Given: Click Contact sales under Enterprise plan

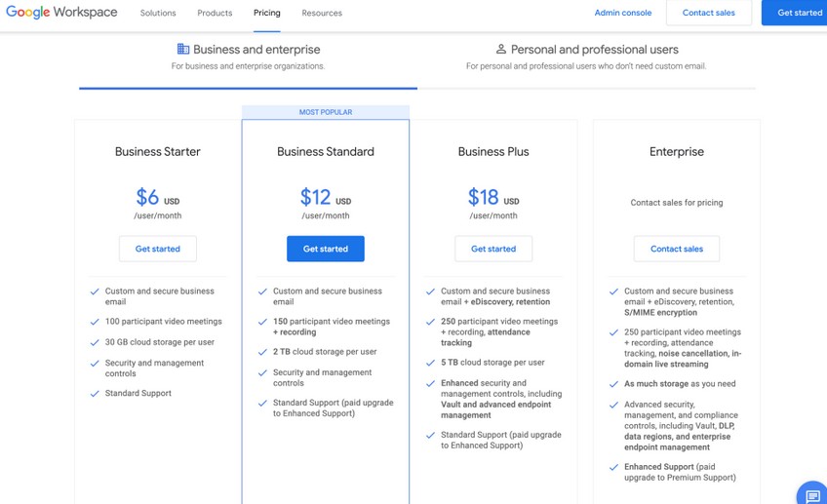Looking at the screenshot, I should (677, 249).
